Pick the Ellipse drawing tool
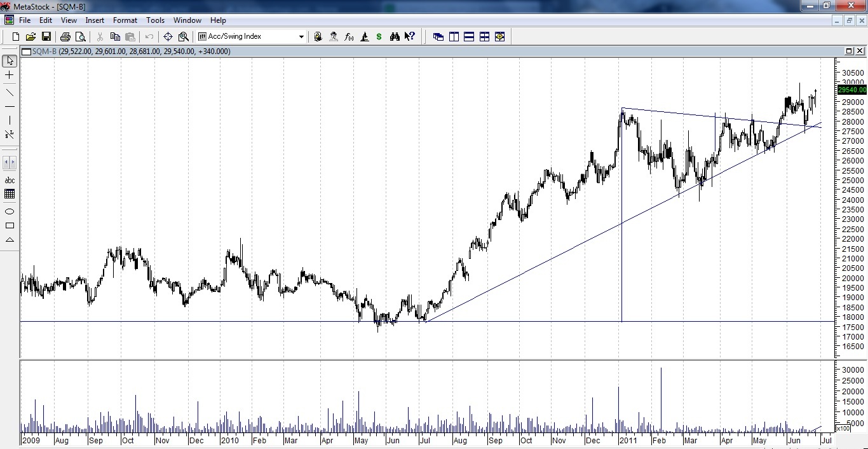Screen dimensions: 868x449 pyautogui.click(x=10, y=211)
